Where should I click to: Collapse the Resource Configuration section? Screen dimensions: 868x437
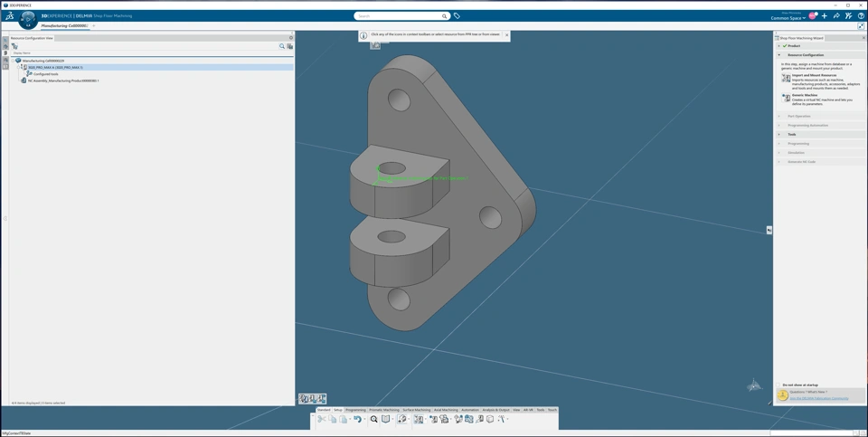point(779,55)
